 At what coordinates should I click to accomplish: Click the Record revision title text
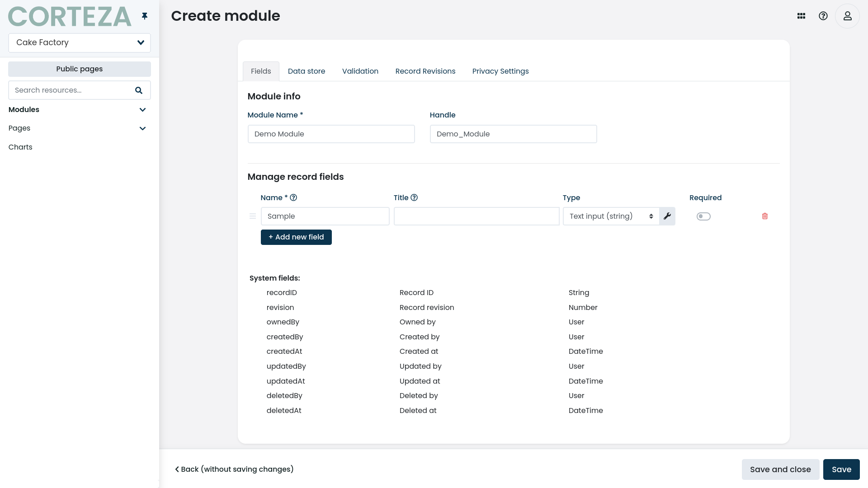(427, 308)
